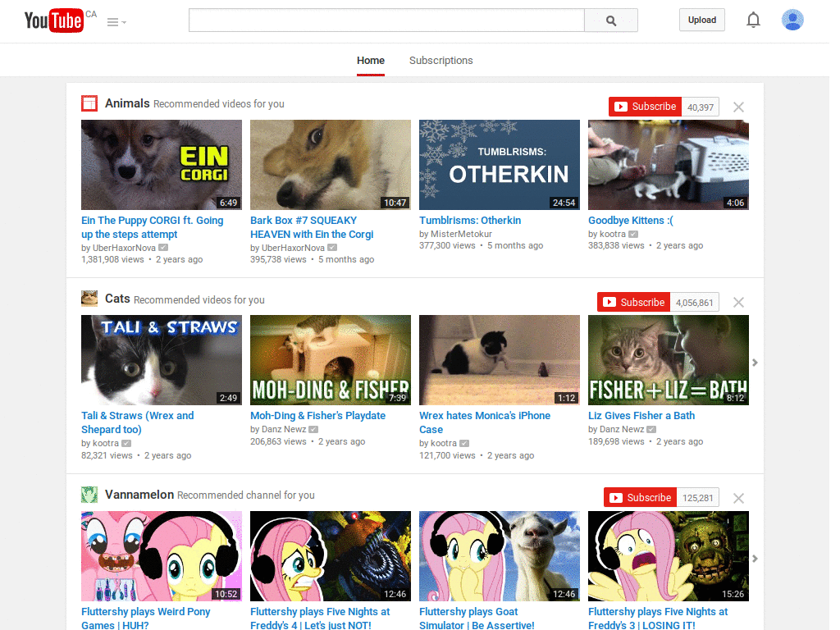
Task: Open the account avatar menu
Action: [792, 20]
